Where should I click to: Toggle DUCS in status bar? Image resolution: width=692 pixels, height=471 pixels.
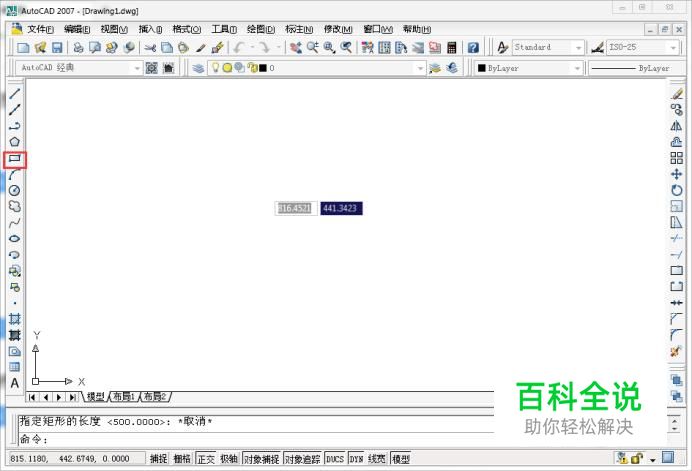335,459
